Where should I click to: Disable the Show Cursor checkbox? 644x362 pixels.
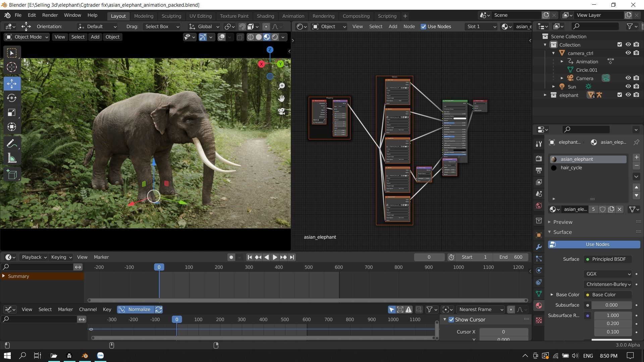click(x=451, y=320)
